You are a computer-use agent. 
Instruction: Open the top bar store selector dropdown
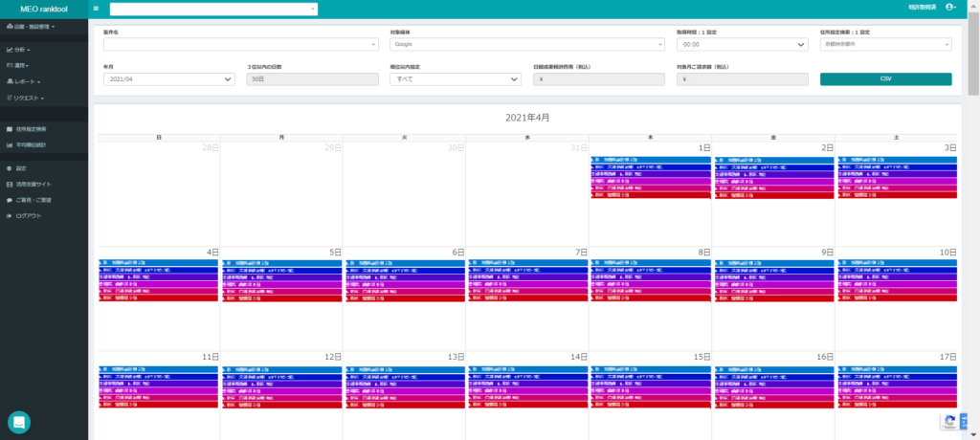click(213, 9)
